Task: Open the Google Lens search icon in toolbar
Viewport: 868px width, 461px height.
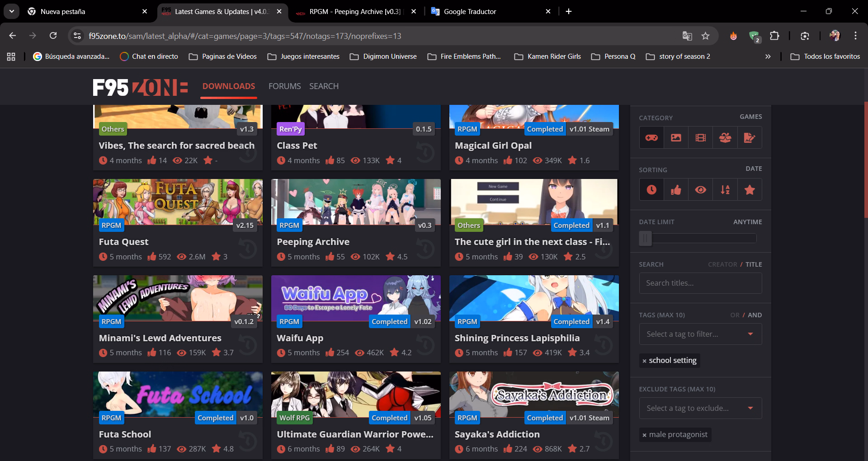Action: point(805,36)
